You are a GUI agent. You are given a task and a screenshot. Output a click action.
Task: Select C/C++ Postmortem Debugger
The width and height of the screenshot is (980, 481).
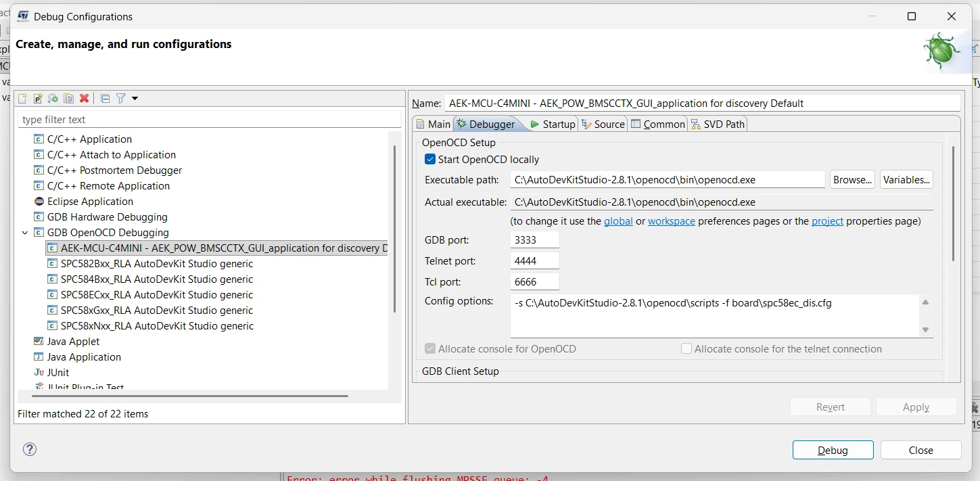click(x=114, y=170)
